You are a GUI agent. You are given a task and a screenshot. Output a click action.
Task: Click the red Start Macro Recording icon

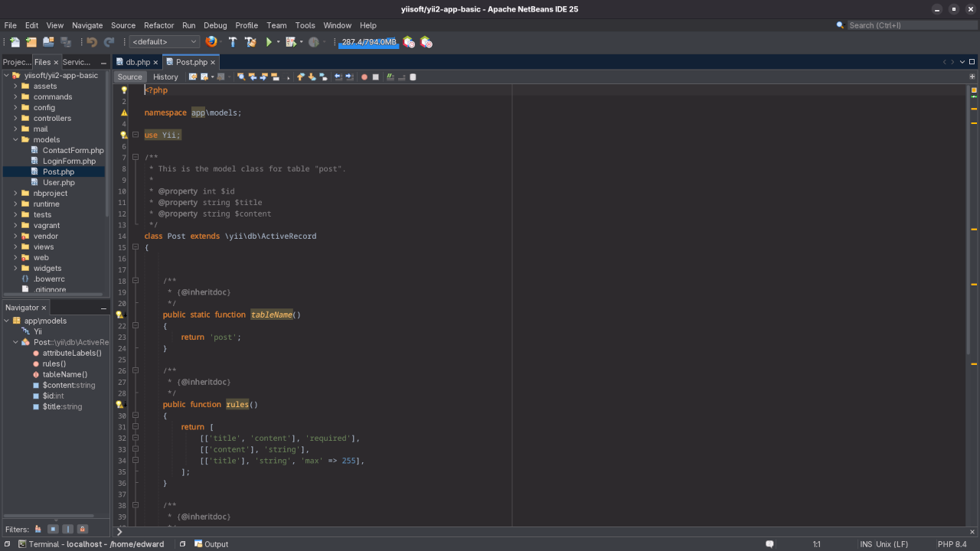tap(364, 77)
